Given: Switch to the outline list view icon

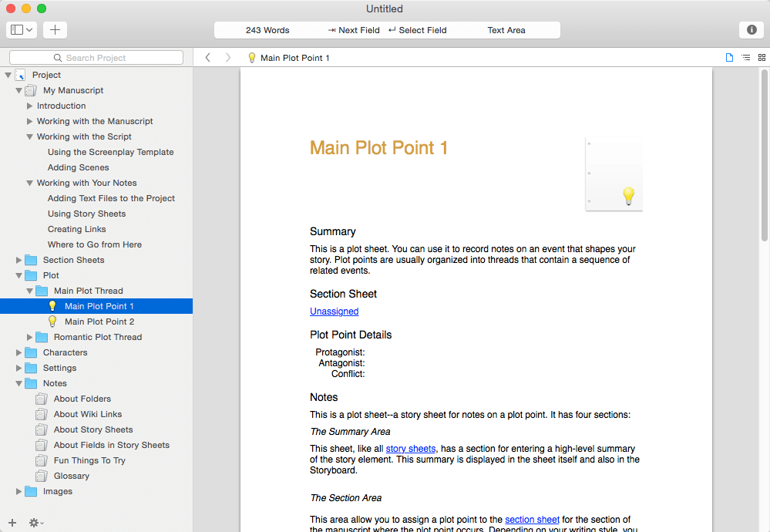Looking at the screenshot, I should point(745,58).
